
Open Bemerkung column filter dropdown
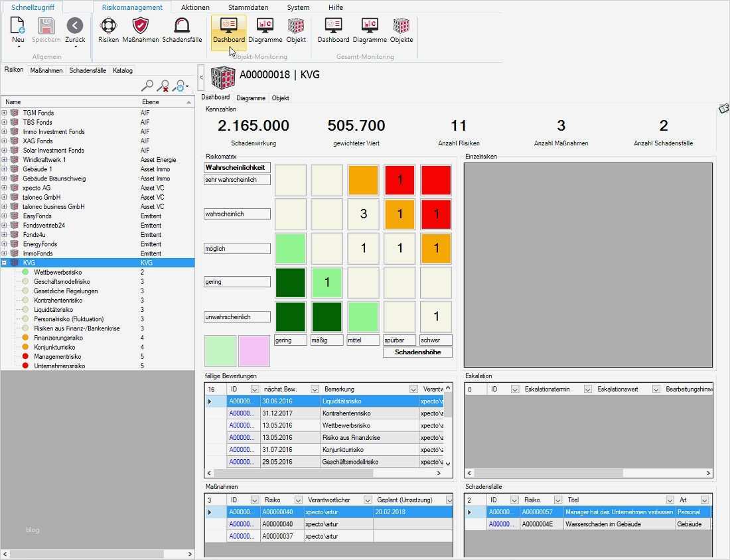413,389
